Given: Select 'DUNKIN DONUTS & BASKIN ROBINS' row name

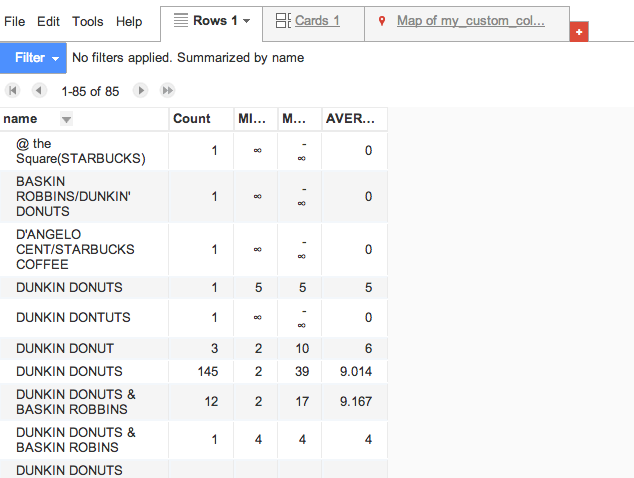Looking at the screenshot, I should click(76, 440).
